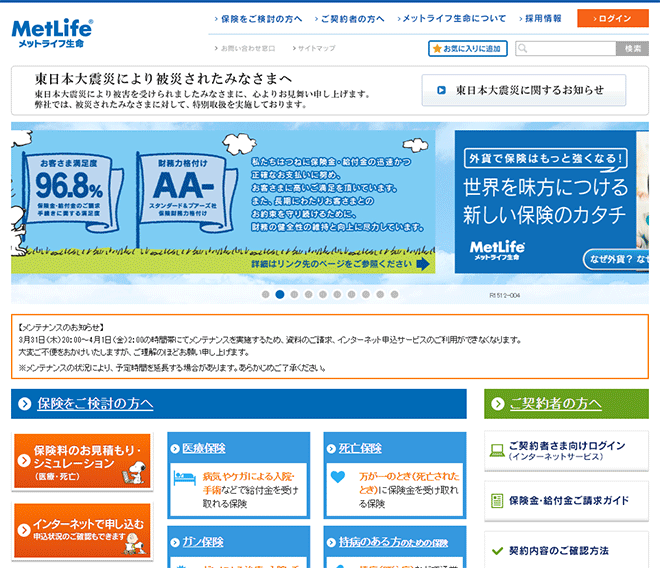Viewport: 660px width, 568px height.
Task: Click document icon in 保険金・給付金ご請求ガイド
Action: point(497,501)
